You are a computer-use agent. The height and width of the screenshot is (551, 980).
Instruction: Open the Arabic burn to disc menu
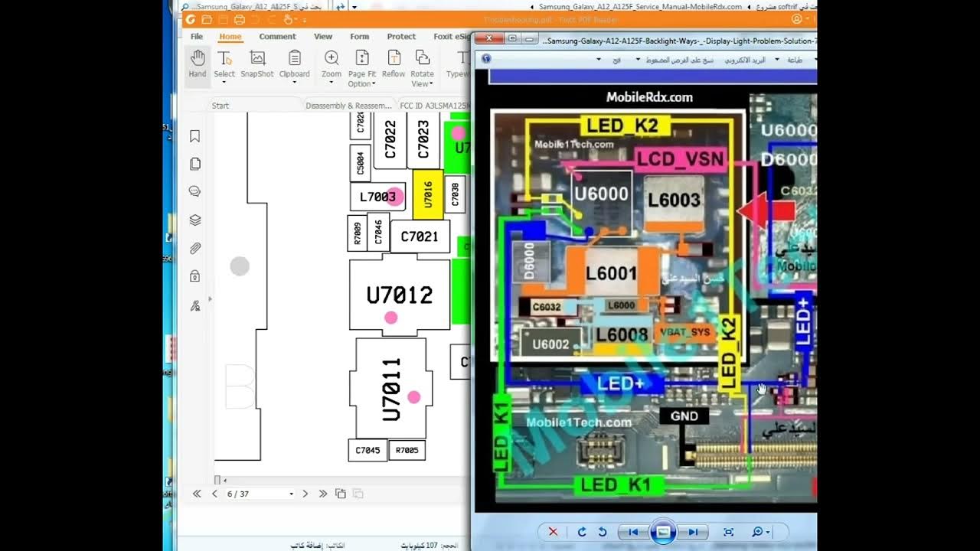681,59
